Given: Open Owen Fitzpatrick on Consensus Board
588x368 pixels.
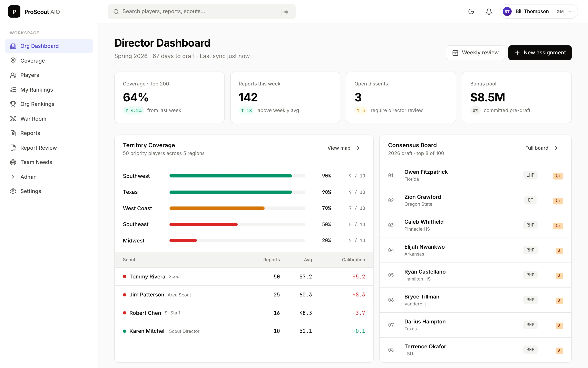Looking at the screenshot, I should click(x=475, y=175).
